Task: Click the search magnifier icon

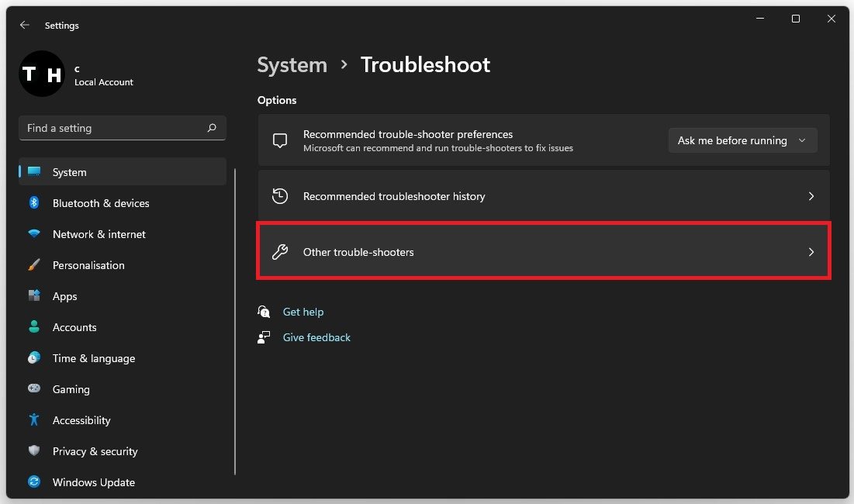Action: point(212,128)
